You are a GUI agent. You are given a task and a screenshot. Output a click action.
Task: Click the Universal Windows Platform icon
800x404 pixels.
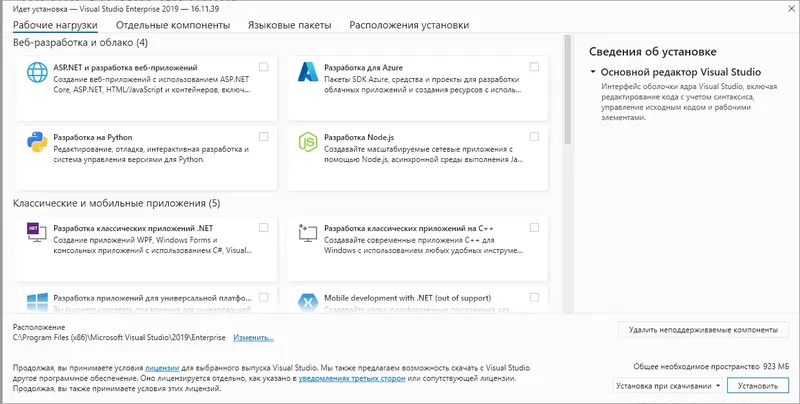pyautogui.click(x=37, y=302)
